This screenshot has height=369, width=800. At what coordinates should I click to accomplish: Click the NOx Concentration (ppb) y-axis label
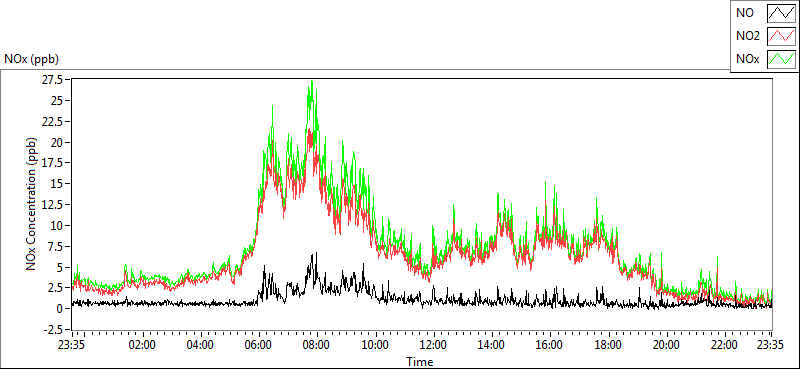[x=32, y=204]
